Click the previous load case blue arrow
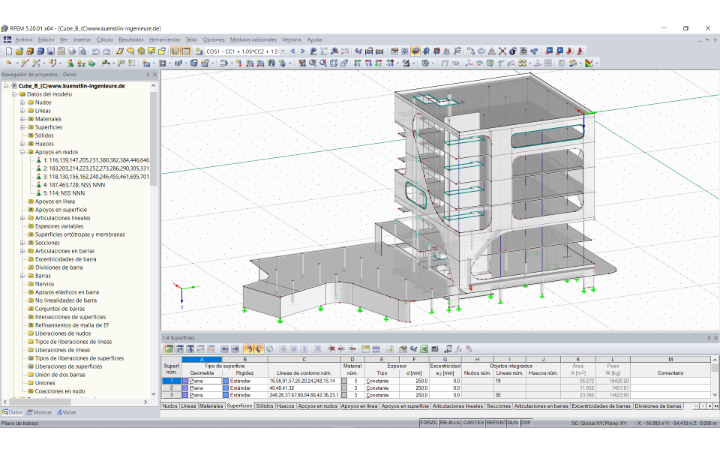Image resolution: width=720 pixels, height=450 pixels. (x=292, y=51)
